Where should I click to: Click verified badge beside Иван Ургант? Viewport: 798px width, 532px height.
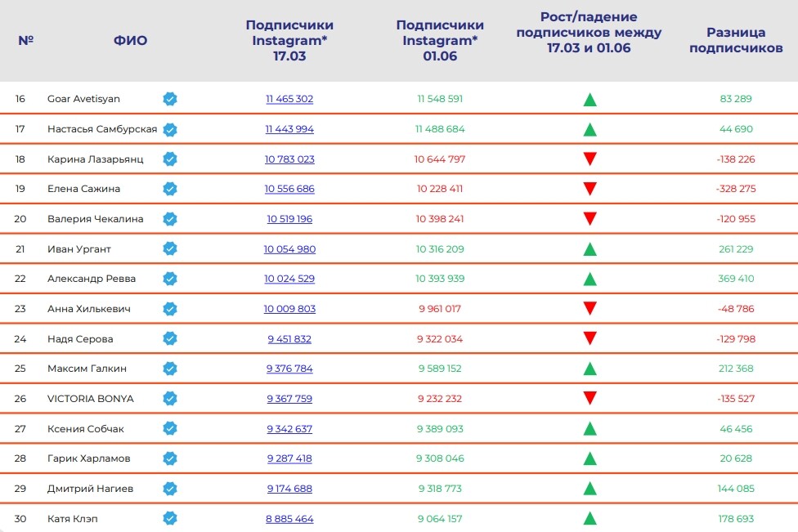(x=170, y=248)
